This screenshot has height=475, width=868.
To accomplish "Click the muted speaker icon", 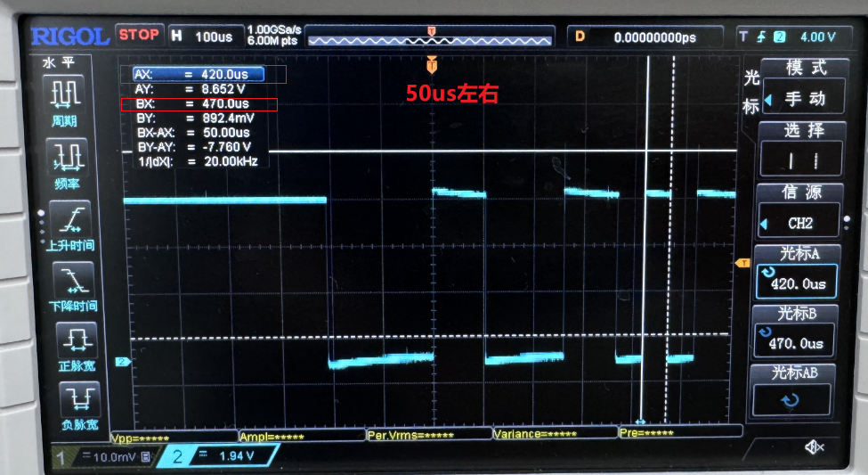I will [x=814, y=446].
